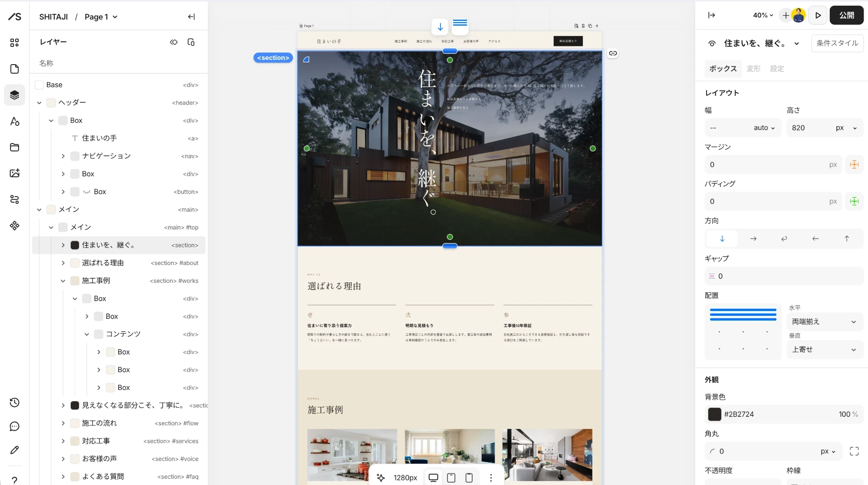Set direction to right arrow
Image resolution: width=868 pixels, height=485 pixels.
tap(753, 239)
